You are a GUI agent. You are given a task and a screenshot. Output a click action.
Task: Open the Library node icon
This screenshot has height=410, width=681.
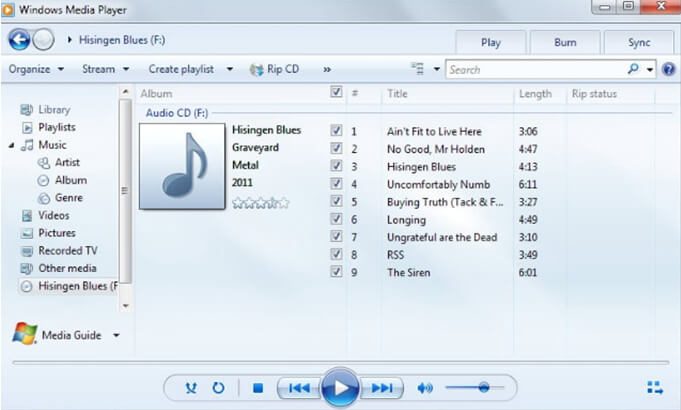(x=26, y=110)
